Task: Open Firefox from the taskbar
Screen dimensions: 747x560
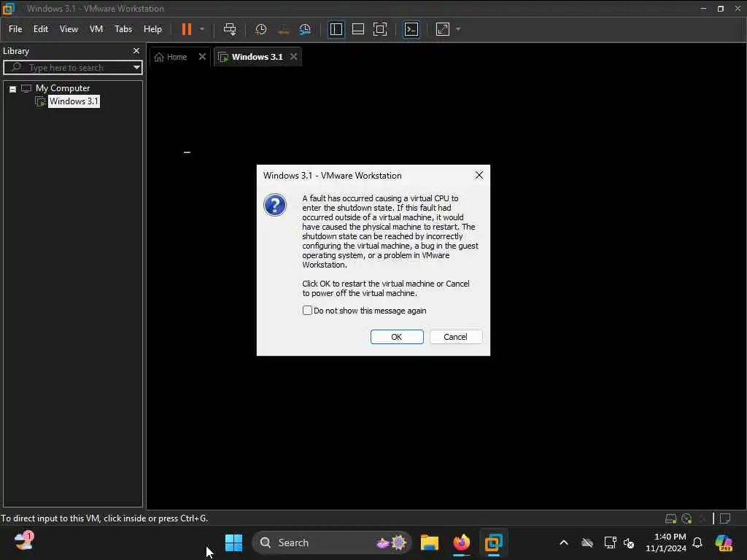Action: point(461,542)
